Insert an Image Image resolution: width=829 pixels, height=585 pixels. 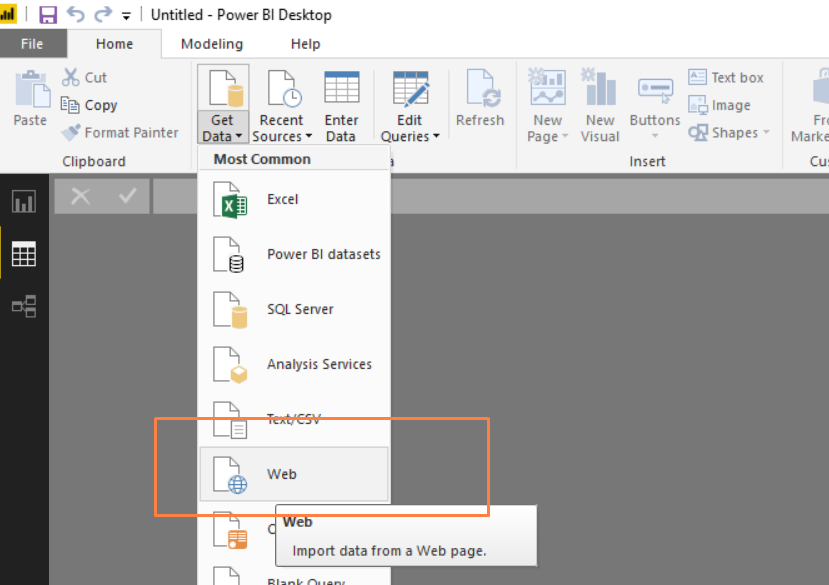[x=720, y=105]
